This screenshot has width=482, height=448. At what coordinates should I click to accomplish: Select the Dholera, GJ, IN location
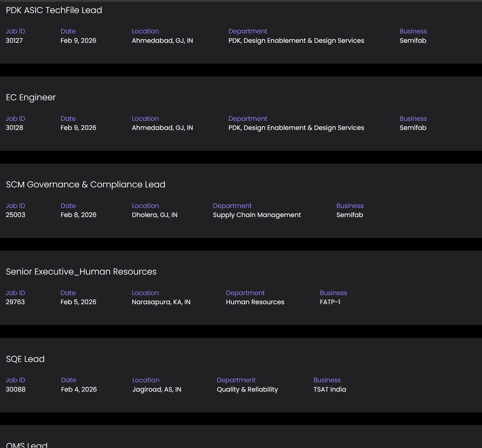[155, 215]
